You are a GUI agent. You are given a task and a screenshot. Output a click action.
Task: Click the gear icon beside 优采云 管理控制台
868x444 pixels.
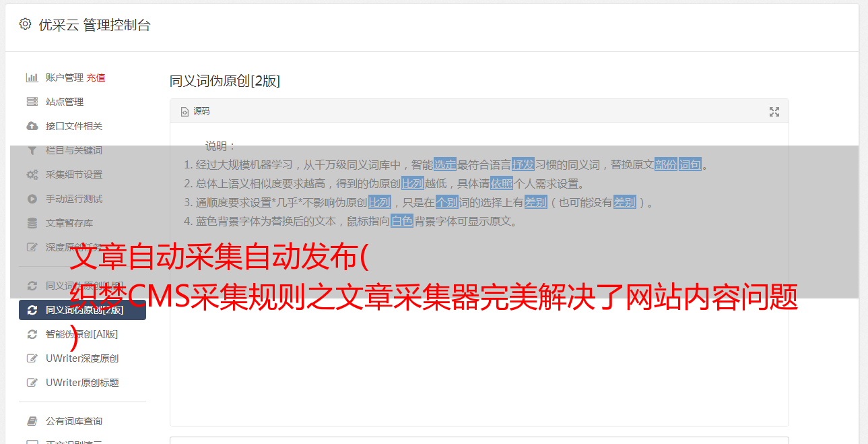coord(25,24)
